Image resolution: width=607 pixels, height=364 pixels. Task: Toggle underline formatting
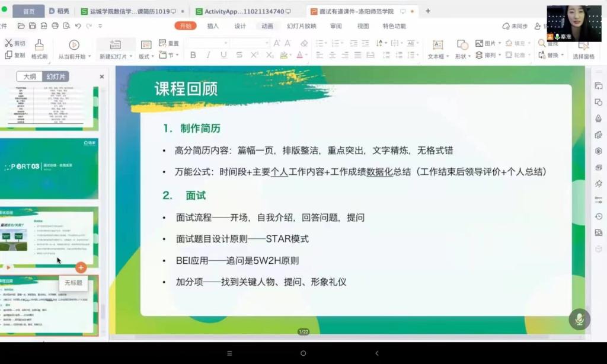[223, 55]
